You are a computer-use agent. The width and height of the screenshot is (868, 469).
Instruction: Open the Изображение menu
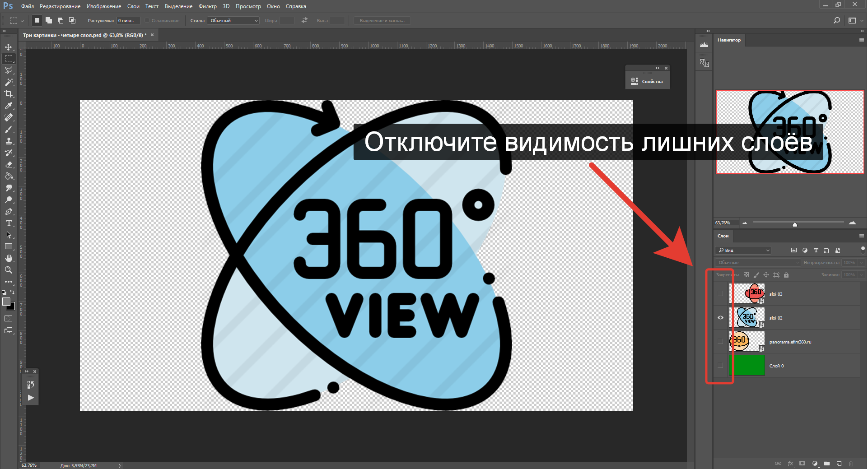coord(104,6)
